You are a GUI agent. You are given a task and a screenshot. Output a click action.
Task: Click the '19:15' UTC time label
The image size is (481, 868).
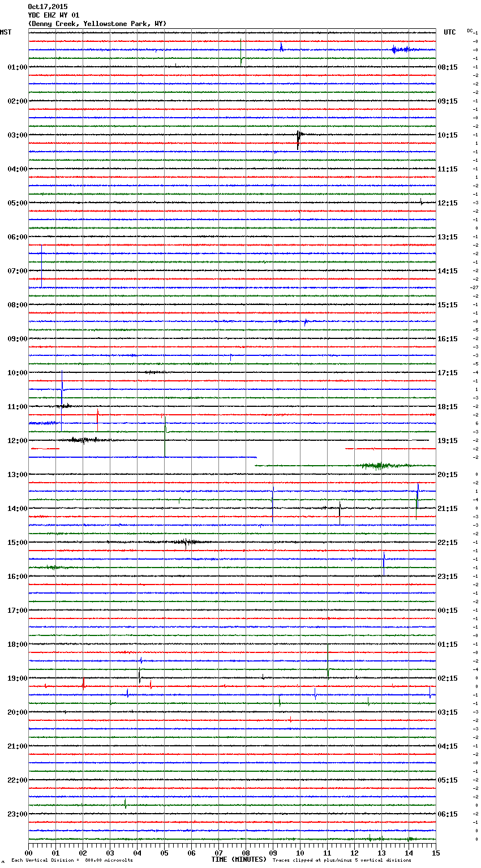(x=448, y=441)
